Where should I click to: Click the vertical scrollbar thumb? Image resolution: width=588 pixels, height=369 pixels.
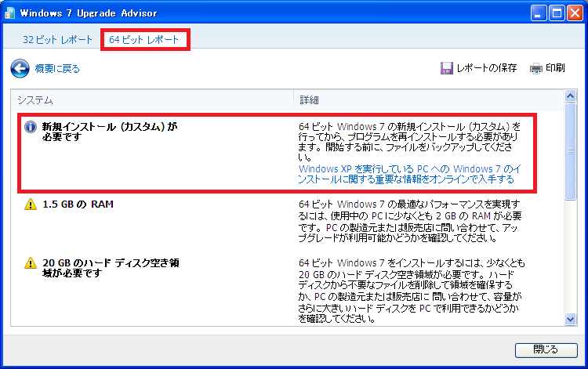pos(571,152)
